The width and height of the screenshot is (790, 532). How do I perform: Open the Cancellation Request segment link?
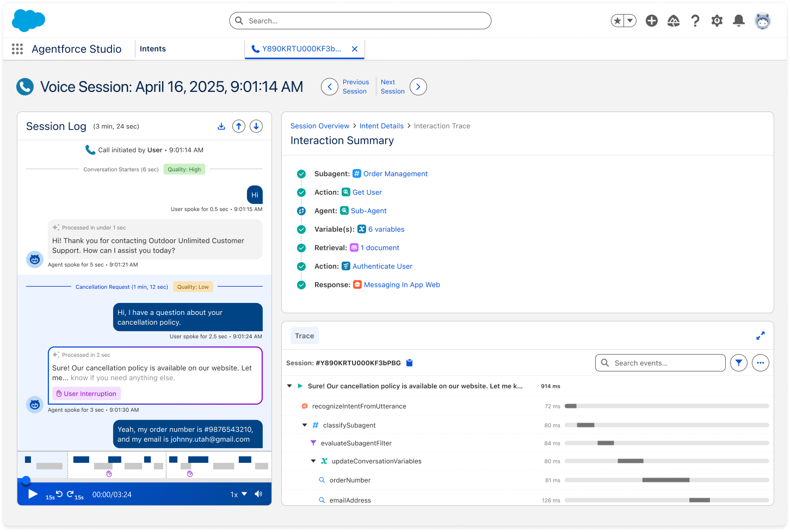122,287
